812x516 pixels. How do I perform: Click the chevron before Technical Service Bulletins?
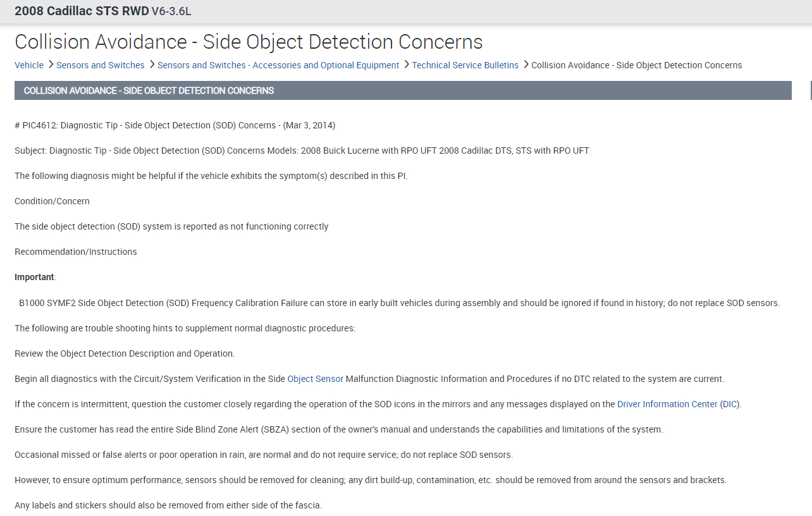point(406,65)
